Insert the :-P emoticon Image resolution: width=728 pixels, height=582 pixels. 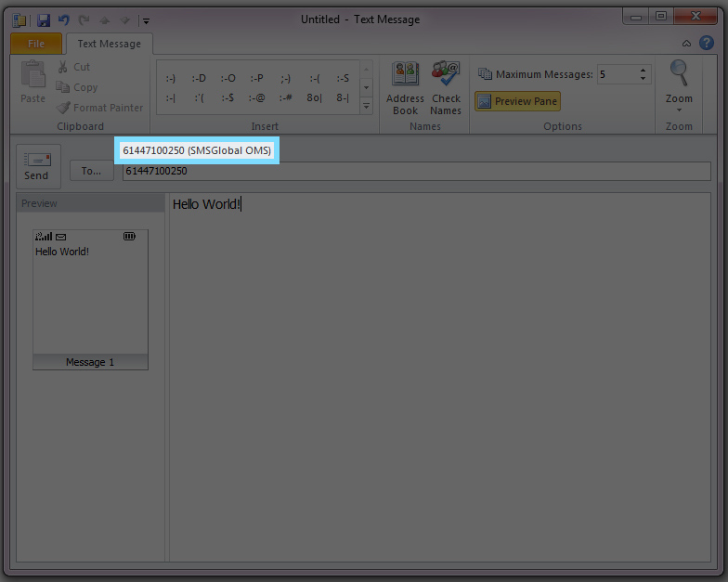click(x=256, y=78)
